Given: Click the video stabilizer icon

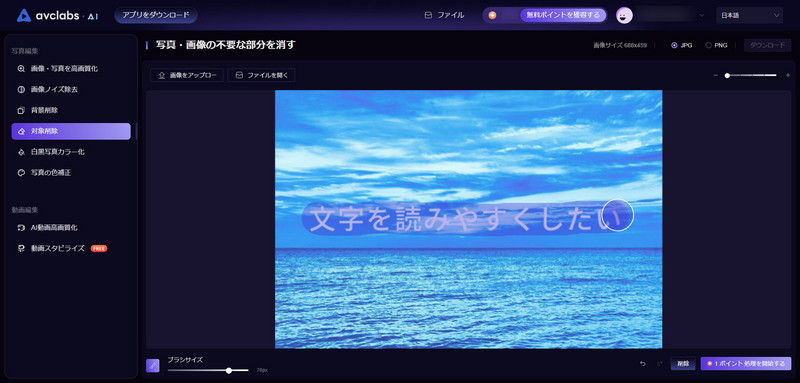Looking at the screenshot, I should click(21, 248).
